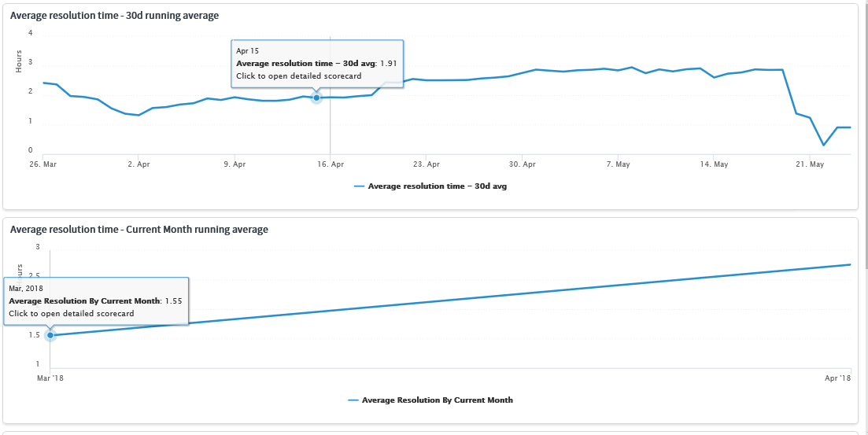Click the '23. Apr' x-axis label
The image size is (868, 435).
point(427,164)
